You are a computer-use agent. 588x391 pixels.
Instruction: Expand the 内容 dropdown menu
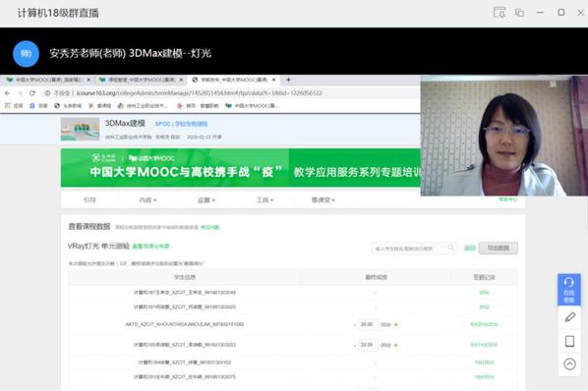click(147, 200)
